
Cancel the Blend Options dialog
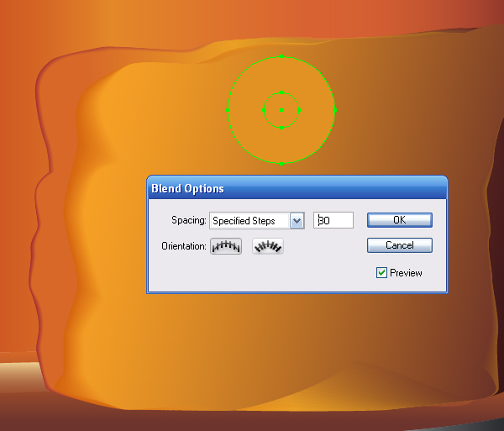point(400,245)
